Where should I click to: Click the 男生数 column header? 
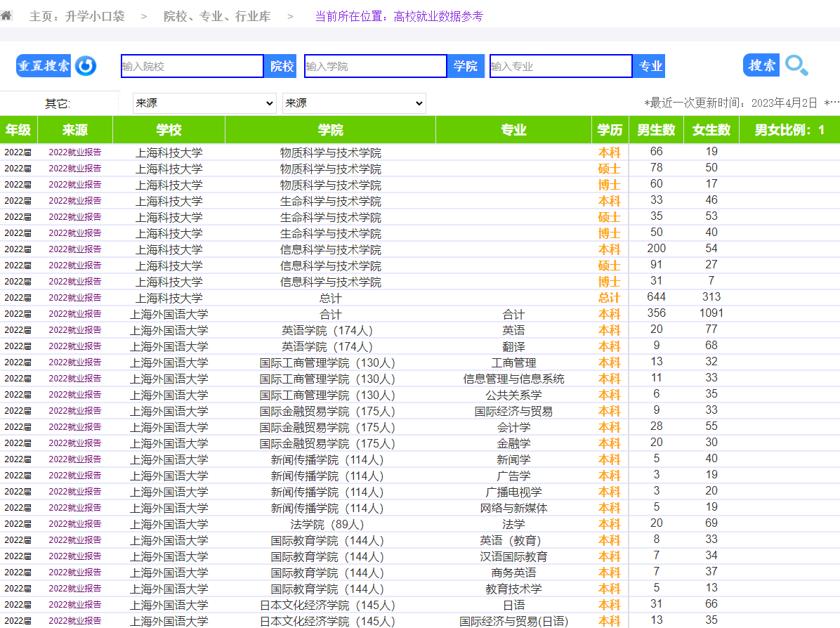point(656,130)
